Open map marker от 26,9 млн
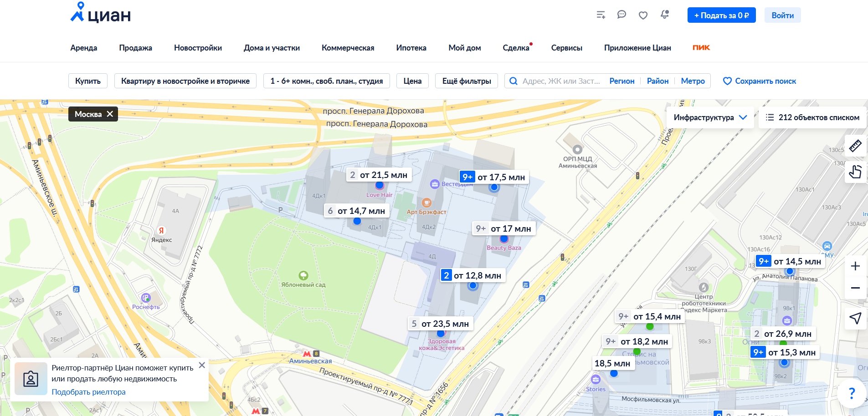Viewport: 868px width, 416px height. [783, 334]
